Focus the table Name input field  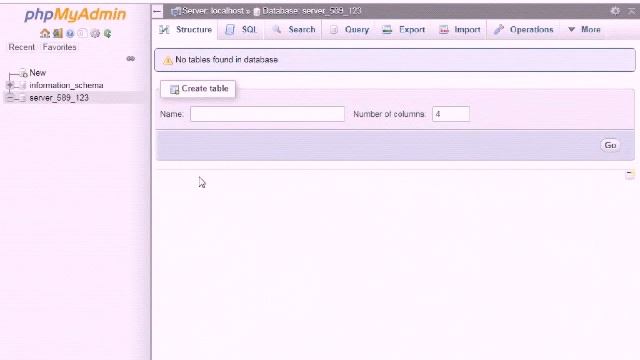267,114
